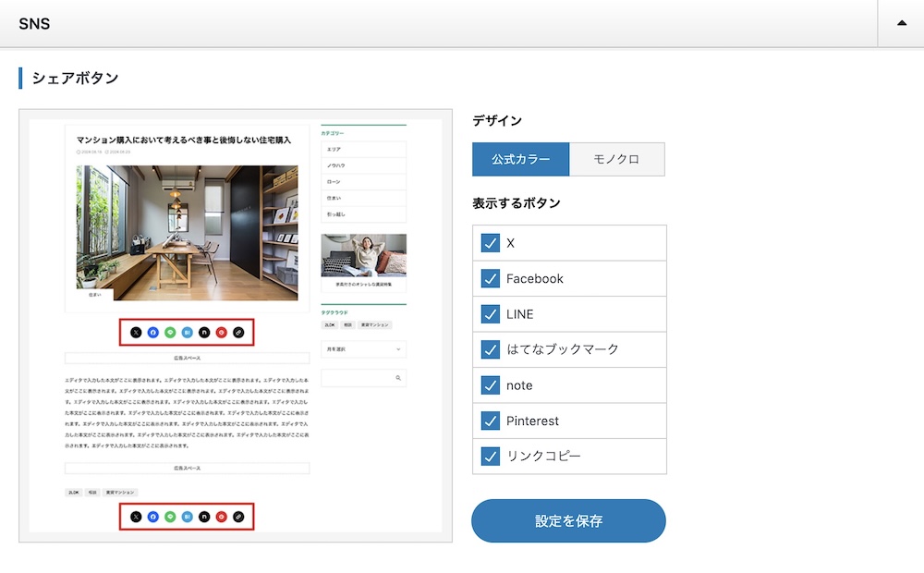Toggle the はてなブックマーク checkbox
Screen dimensions: 924x573
point(491,349)
